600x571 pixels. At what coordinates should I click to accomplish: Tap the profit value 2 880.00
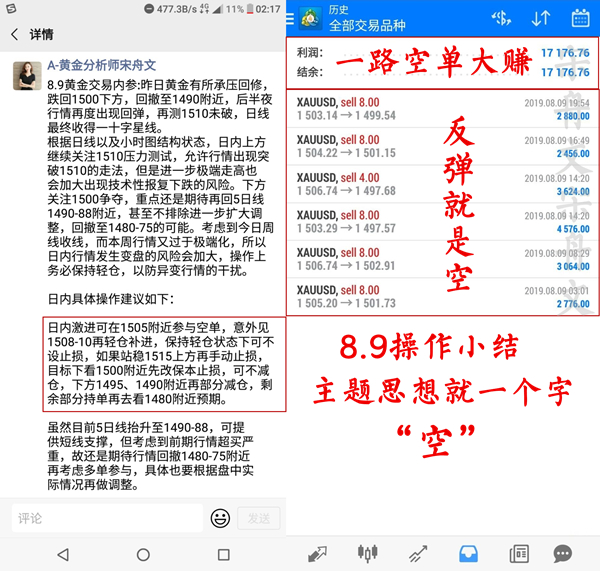click(x=573, y=116)
